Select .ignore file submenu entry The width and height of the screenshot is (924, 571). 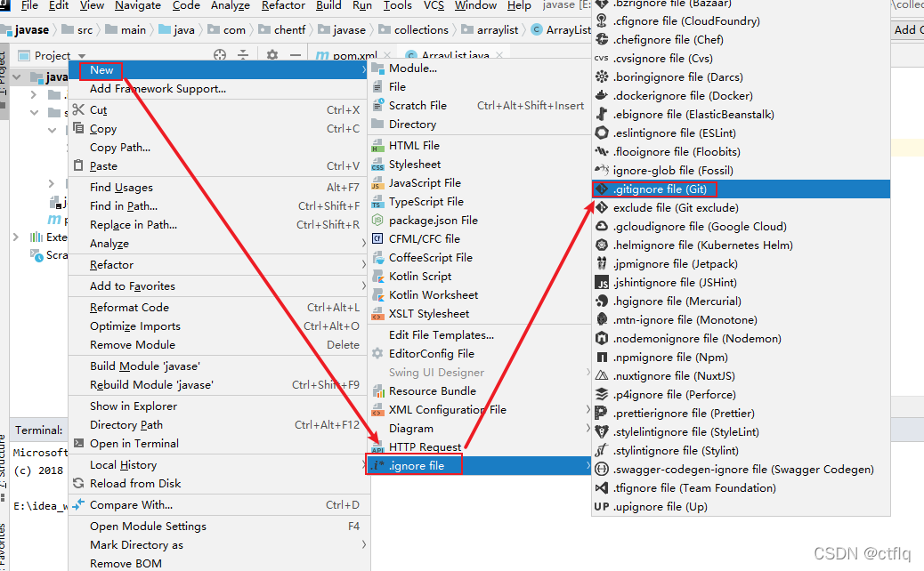click(x=480, y=466)
